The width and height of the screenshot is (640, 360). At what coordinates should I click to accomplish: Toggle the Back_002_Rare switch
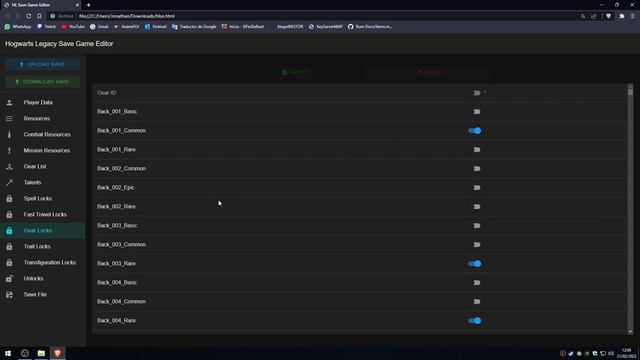pos(476,207)
